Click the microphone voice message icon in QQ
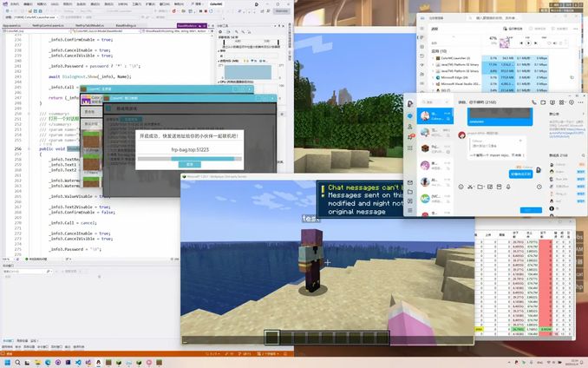Viewport: 588px width, 368px height. pyautogui.click(x=508, y=187)
